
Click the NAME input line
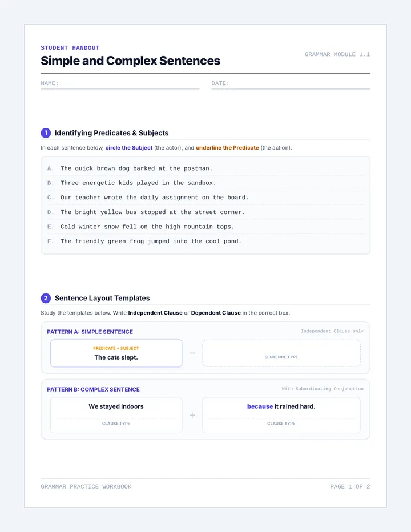pyautogui.click(x=120, y=84)
